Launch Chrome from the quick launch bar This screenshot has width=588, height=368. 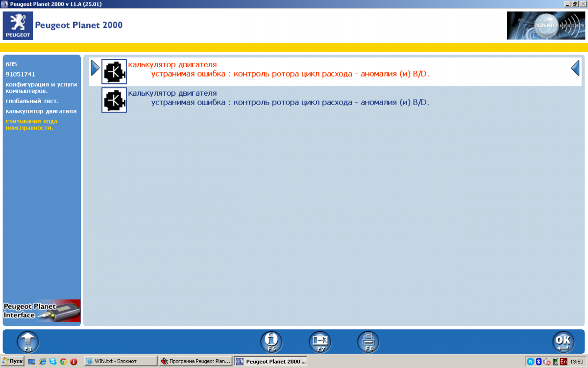point(63,361)
